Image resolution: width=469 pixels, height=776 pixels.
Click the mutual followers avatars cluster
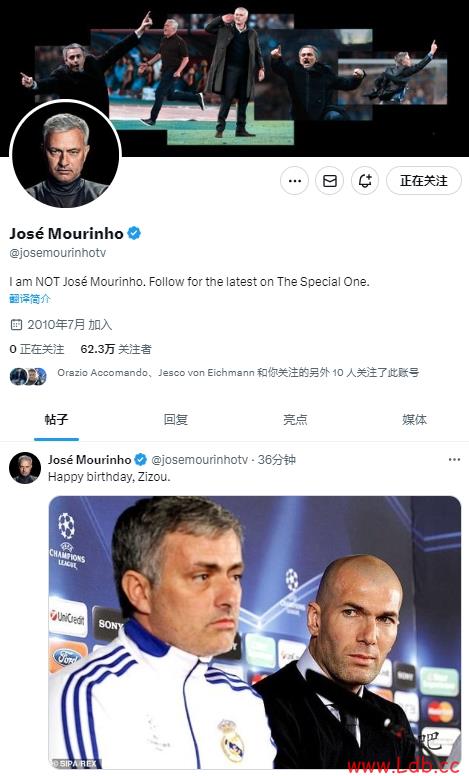pyautogui.click(x=28, y=377)
